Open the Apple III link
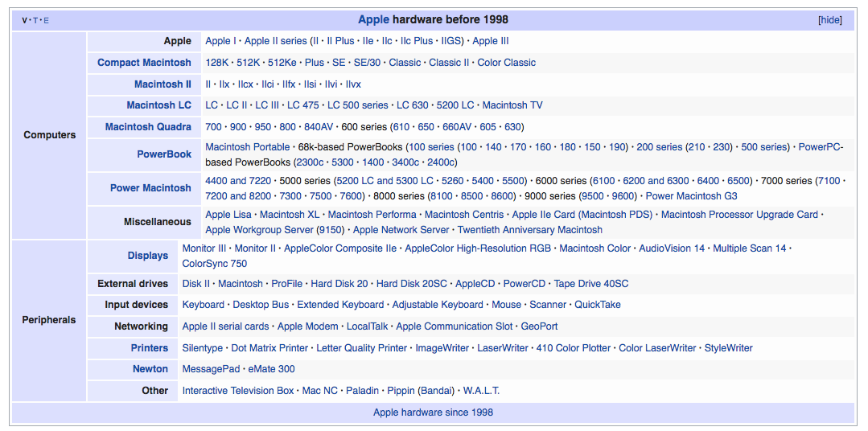Viewport: 868px width, 431px height. 491,41
